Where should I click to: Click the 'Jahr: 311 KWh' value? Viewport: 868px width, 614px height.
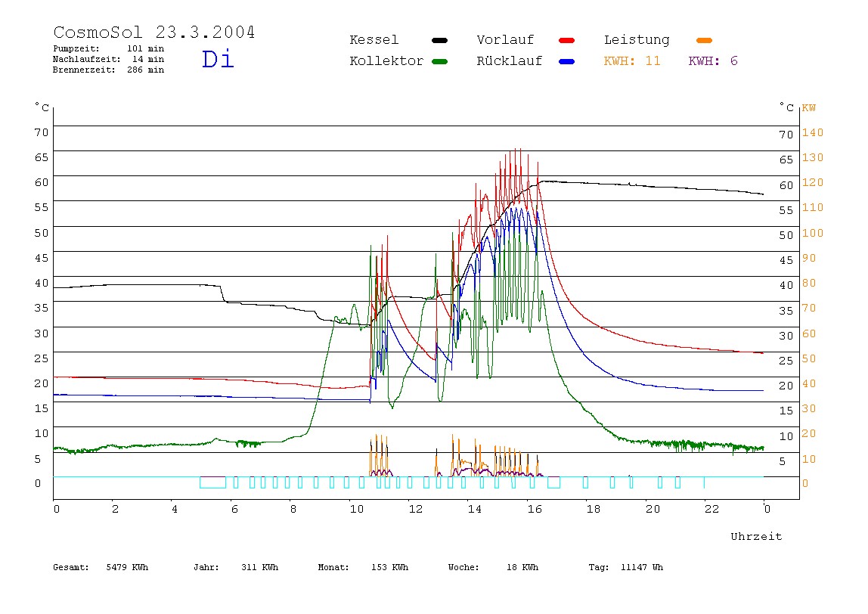(236, 567)
